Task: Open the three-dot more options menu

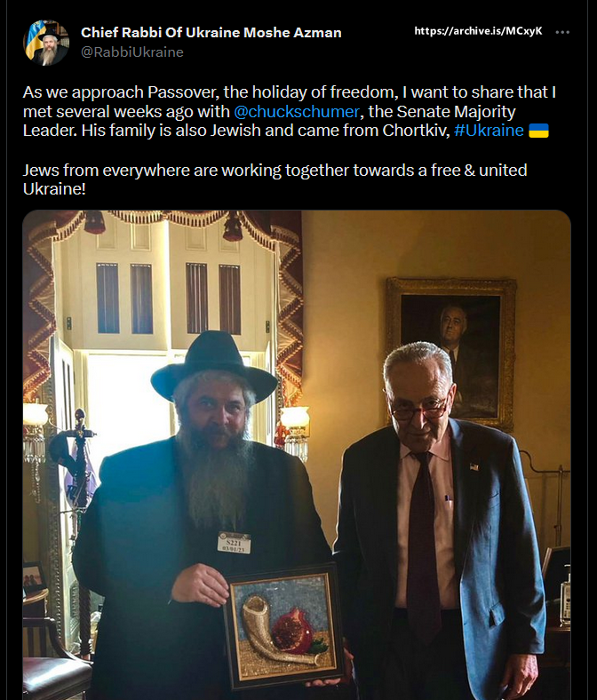Action: pos(562,32)
